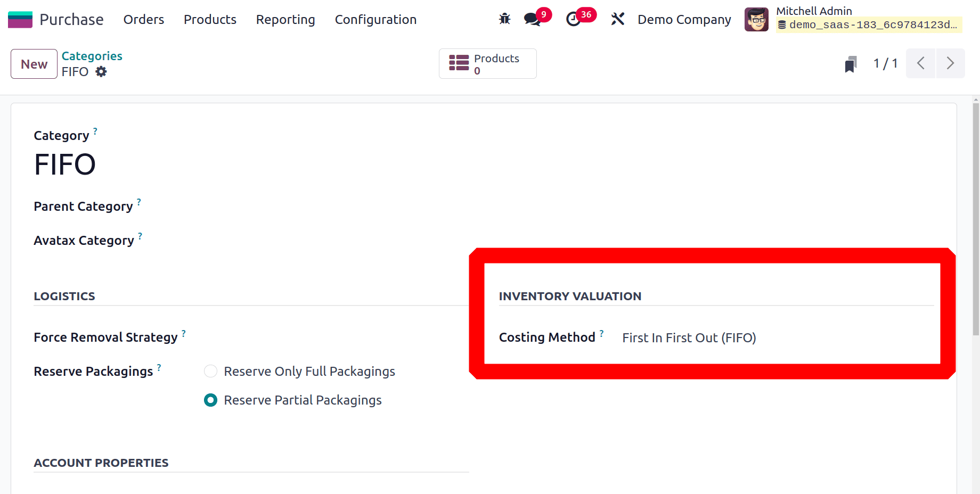Viewport: 980px width, 494px height.
Task: Open the activities clock icon
Action: point(573,19)
